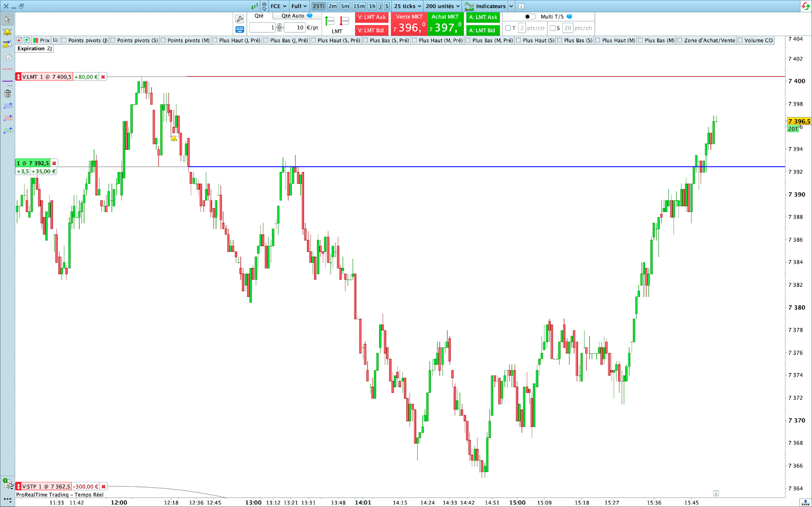The width and height of the screenshot is (812, 507).
Task: Click the Vente MKT sell button
Action: pos(409,24)
